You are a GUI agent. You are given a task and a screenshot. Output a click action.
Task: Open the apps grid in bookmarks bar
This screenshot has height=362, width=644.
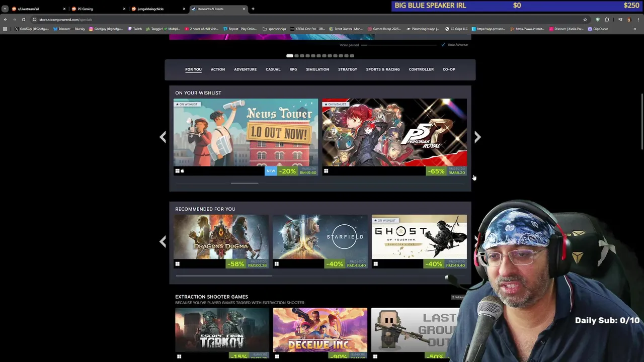(x=5, y=29)
